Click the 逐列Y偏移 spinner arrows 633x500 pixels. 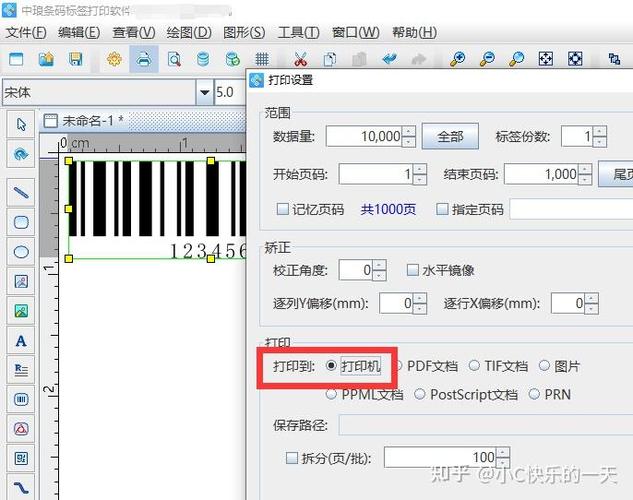point(420,303)
